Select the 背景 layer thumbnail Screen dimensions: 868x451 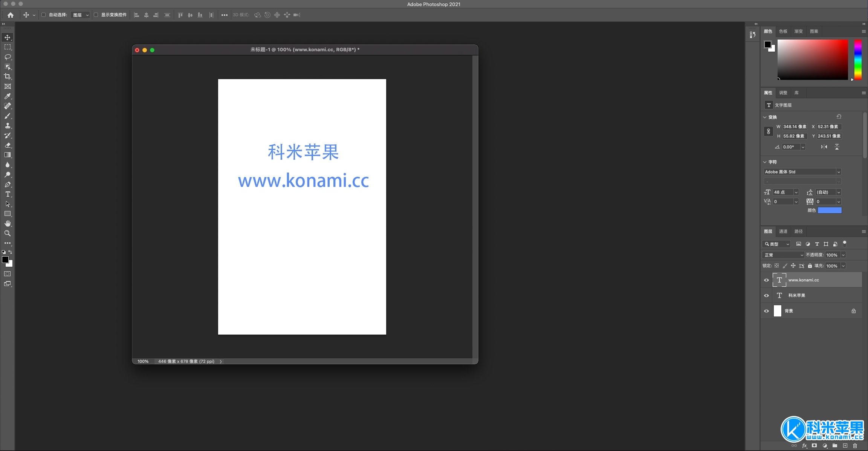click(778, 311)
